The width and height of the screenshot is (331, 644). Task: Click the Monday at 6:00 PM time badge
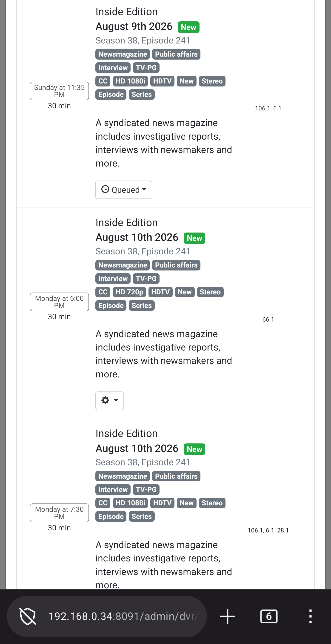(x=59, y=302)
